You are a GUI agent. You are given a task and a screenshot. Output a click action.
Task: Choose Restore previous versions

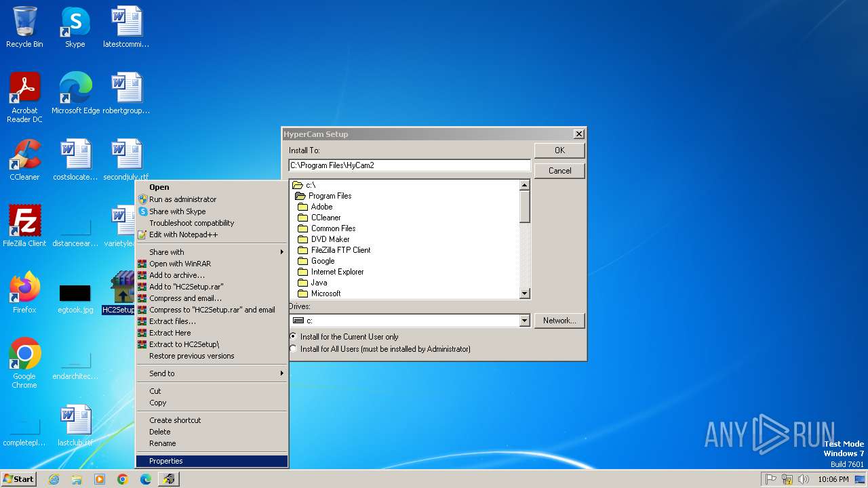(212, 356)
